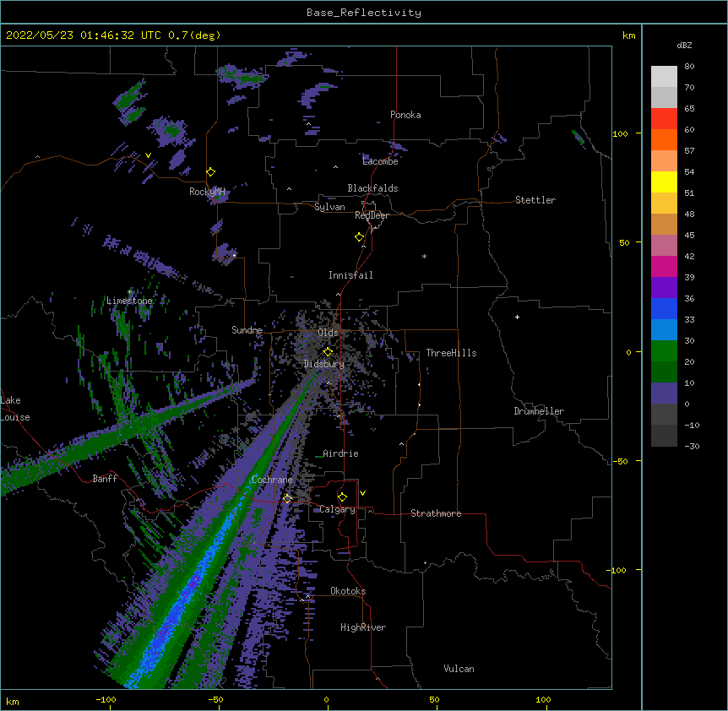Click the Cochrane label

click(272, 480)
